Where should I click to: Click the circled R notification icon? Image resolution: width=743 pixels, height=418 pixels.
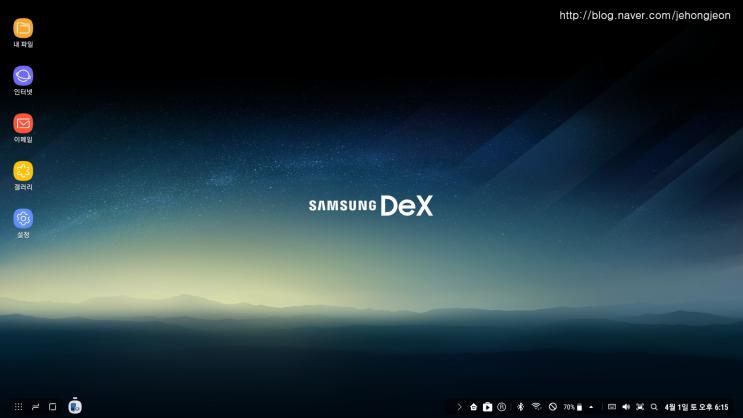[502, 407]
